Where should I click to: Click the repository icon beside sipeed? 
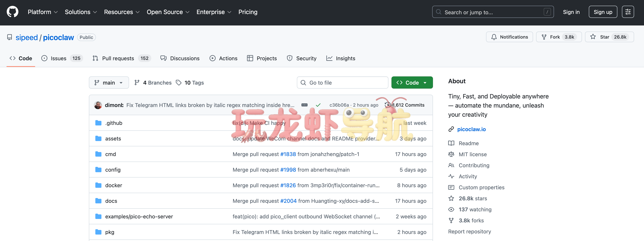pyautogui.click(x=10, y=37)
